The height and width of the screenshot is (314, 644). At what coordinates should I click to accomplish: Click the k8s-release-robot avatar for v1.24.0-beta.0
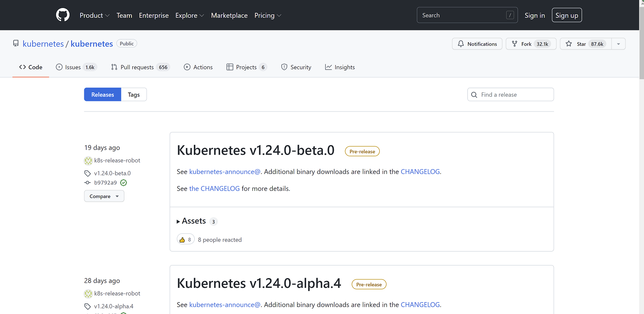click(x=88, y=160)
